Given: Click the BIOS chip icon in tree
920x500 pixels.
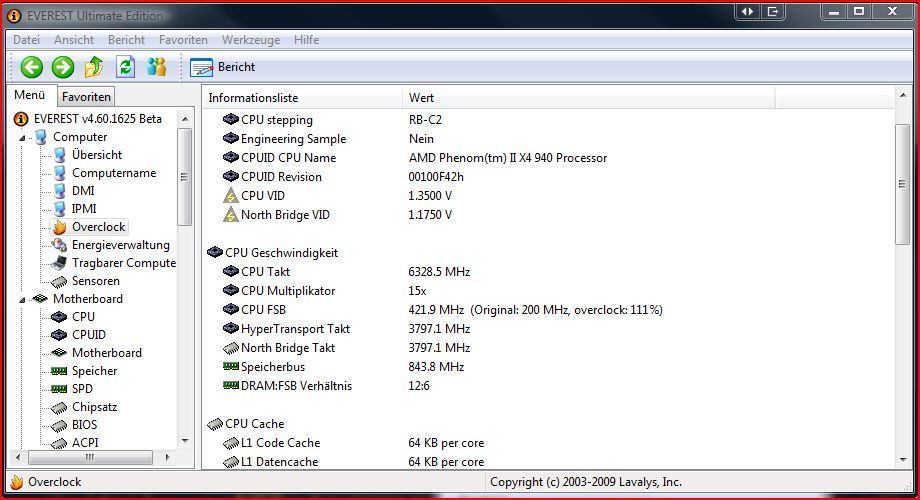Looking at the screenshot, I should tap(59, 425).
